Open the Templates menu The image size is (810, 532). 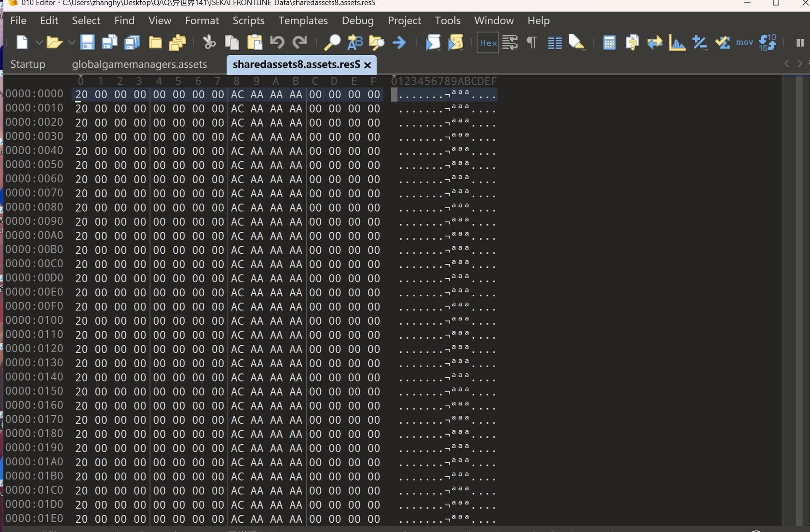(303, 21)
